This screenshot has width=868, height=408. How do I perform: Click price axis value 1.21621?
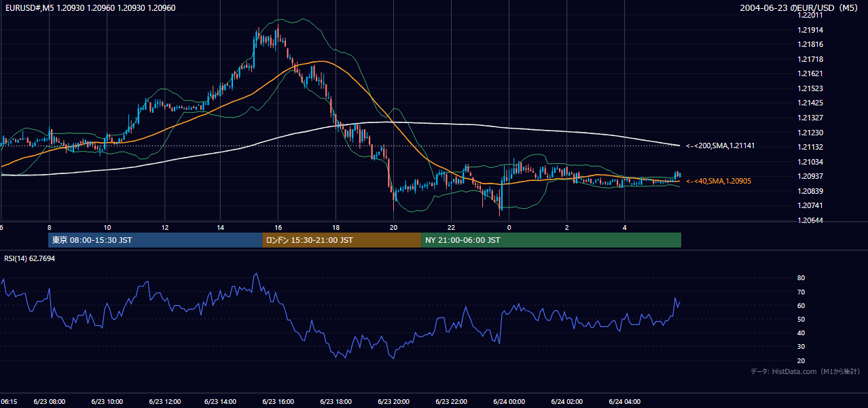click(x=810, y=73)
